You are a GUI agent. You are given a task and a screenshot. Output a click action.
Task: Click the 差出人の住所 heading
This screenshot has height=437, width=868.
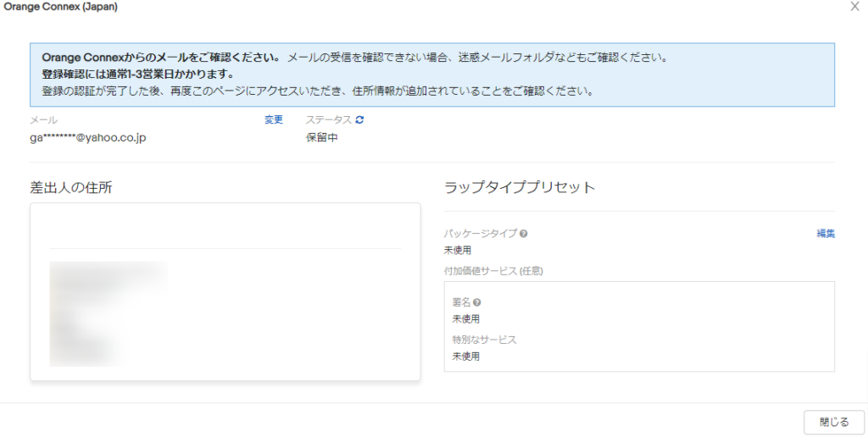coord(71,187)
